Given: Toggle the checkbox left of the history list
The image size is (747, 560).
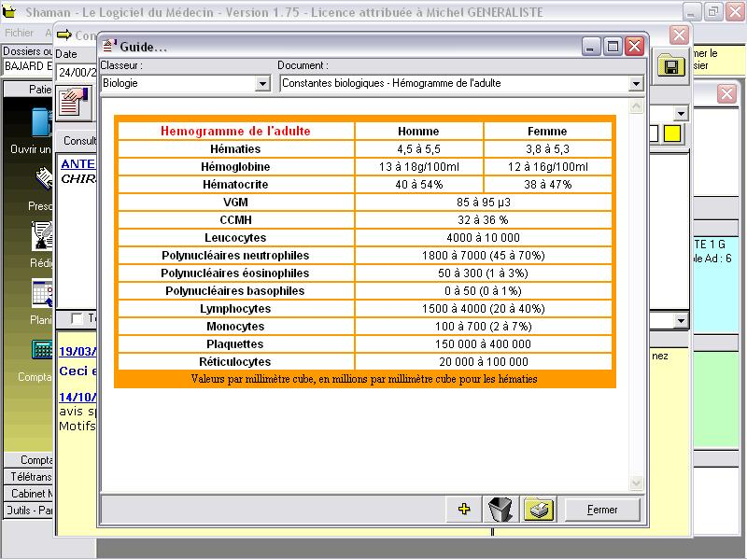Looking at the screenshot, I should tap(77, 318).
